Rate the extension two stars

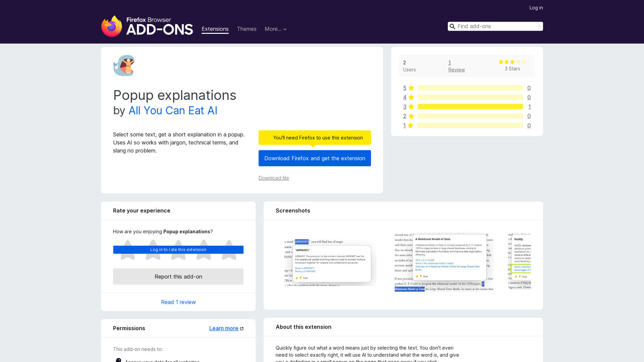153,250
